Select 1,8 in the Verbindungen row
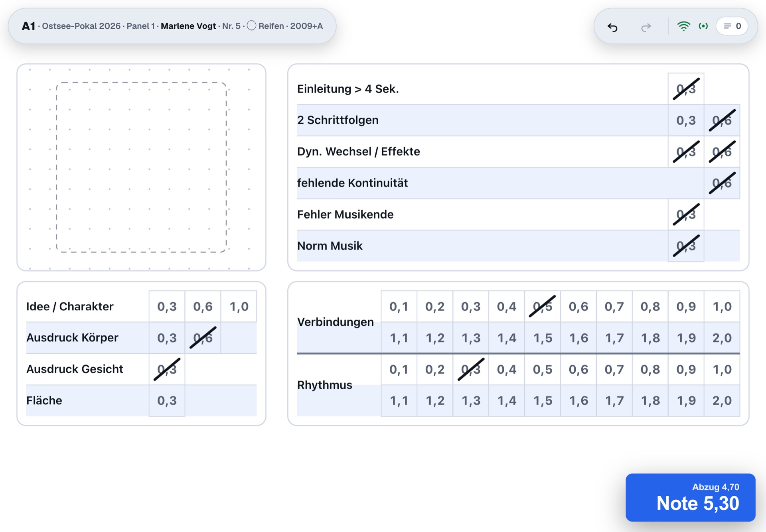This screenshot has width=766, height=532. point(650,338)
